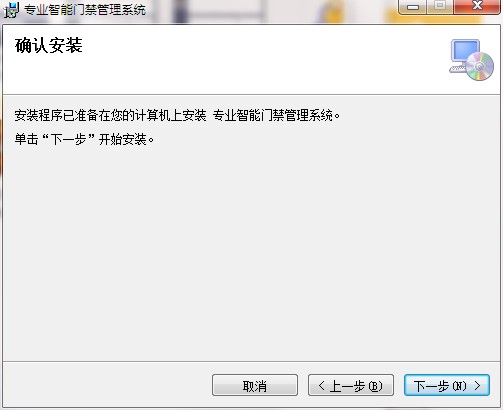Click the blue monitor in the header graphic
Viewport: 503px width, 410px height.
tap(465, 51)
